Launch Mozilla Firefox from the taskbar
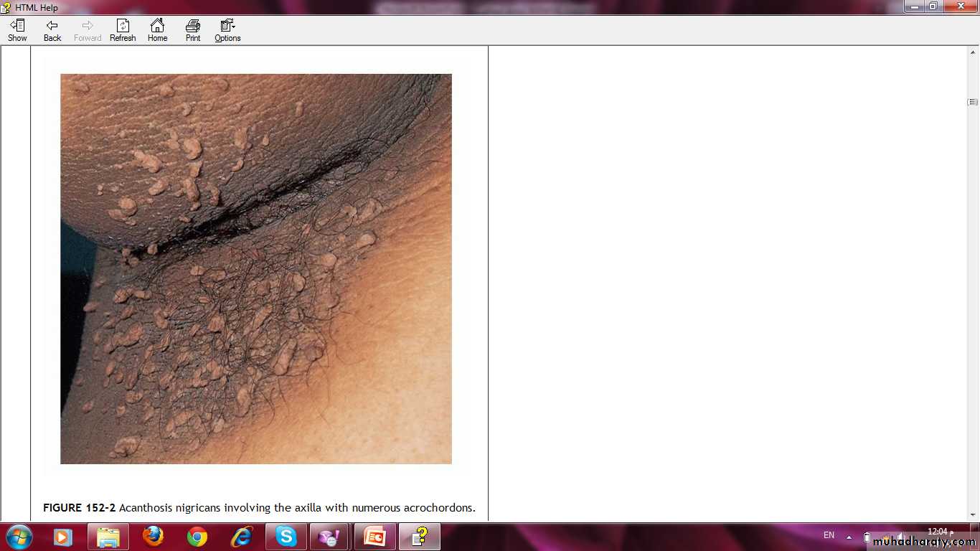 [153, 537]
